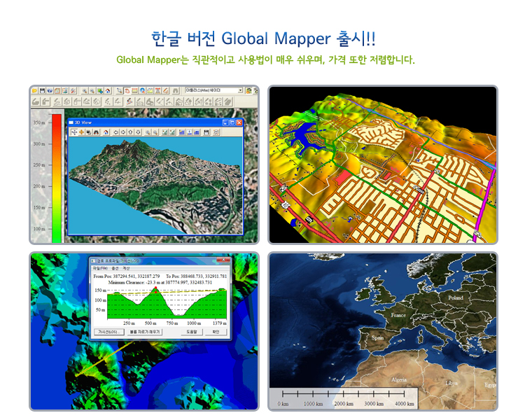The image size is (525, 420).
Task: Click the binoculars search icon in main toolbar
Action: point(176,91)
